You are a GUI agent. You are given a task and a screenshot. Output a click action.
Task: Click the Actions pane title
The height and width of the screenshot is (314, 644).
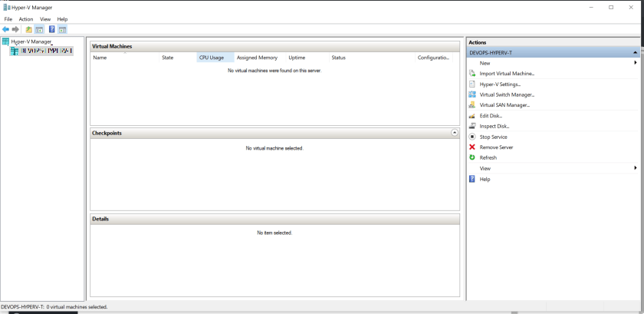click(477, 42)
